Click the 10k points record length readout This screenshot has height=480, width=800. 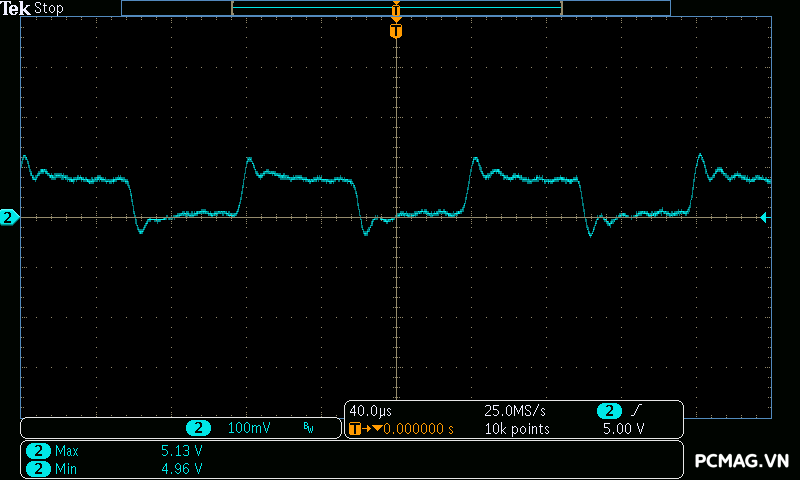pyautogui.click(x=517, y=429)
